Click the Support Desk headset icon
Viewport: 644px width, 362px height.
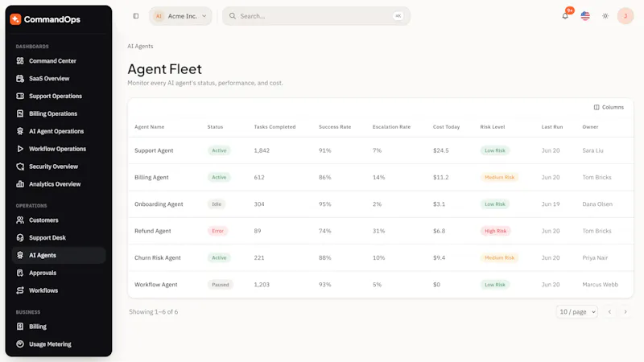pyautogui.click(x=19, y=237)
